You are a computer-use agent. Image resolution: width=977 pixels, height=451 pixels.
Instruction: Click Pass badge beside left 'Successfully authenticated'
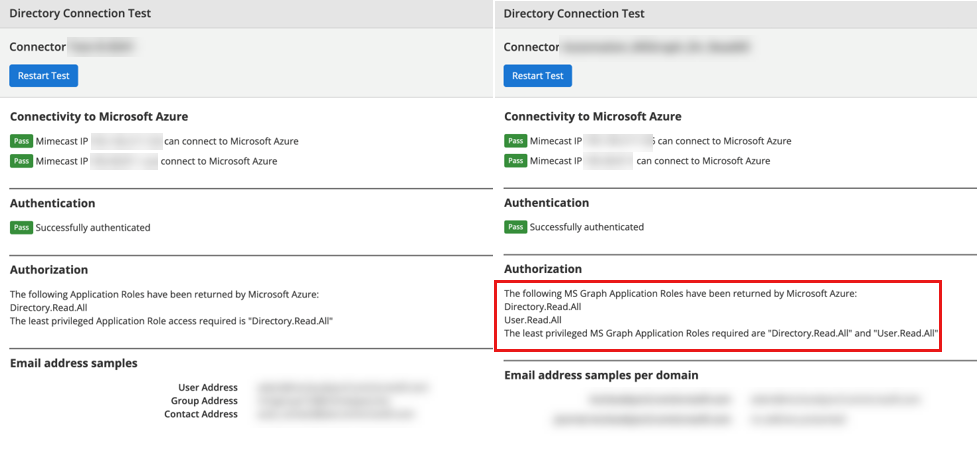point(21,228)
